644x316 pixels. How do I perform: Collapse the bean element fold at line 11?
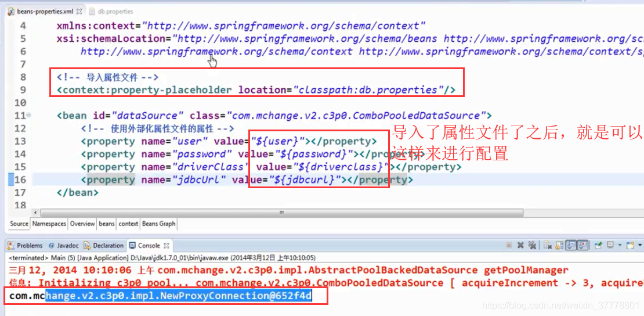point(29,116)
